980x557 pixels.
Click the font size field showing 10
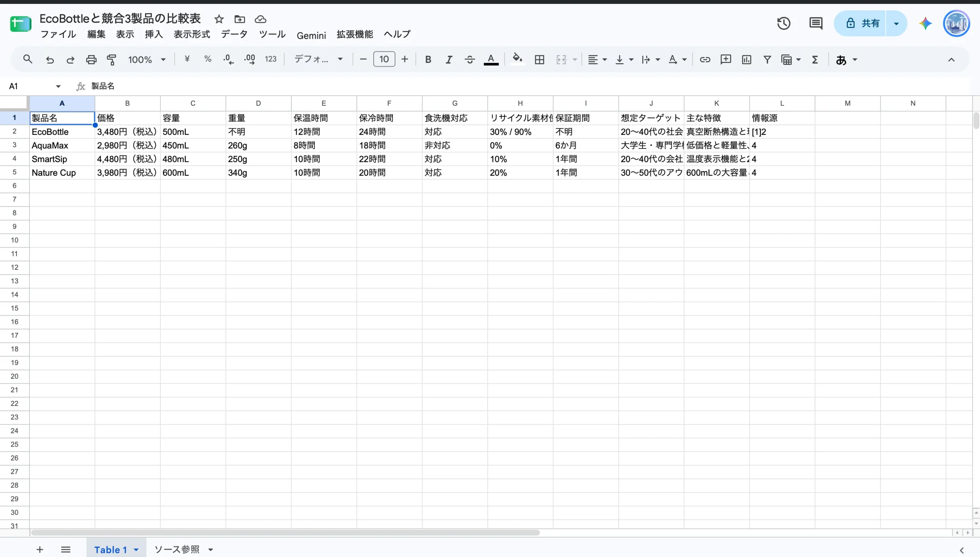(384, 59)
